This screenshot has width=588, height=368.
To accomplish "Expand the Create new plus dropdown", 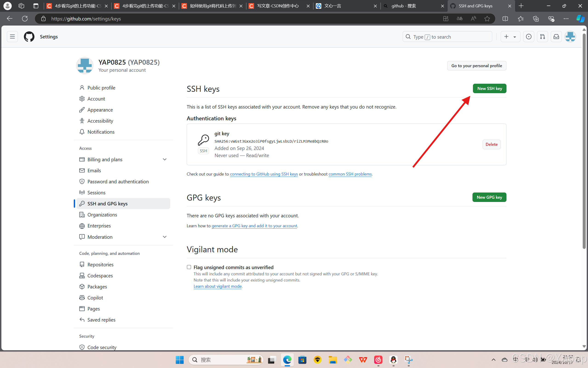I will tap(510, 37).
